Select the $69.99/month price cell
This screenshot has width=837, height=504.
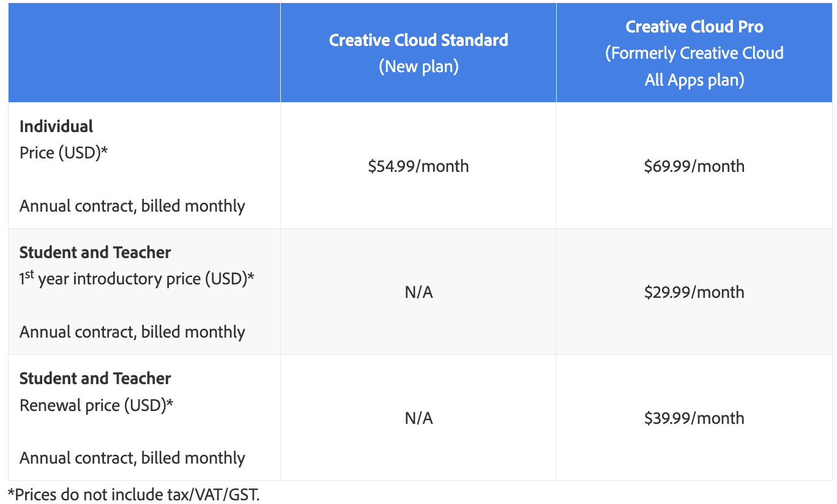[x=694, y=166]
